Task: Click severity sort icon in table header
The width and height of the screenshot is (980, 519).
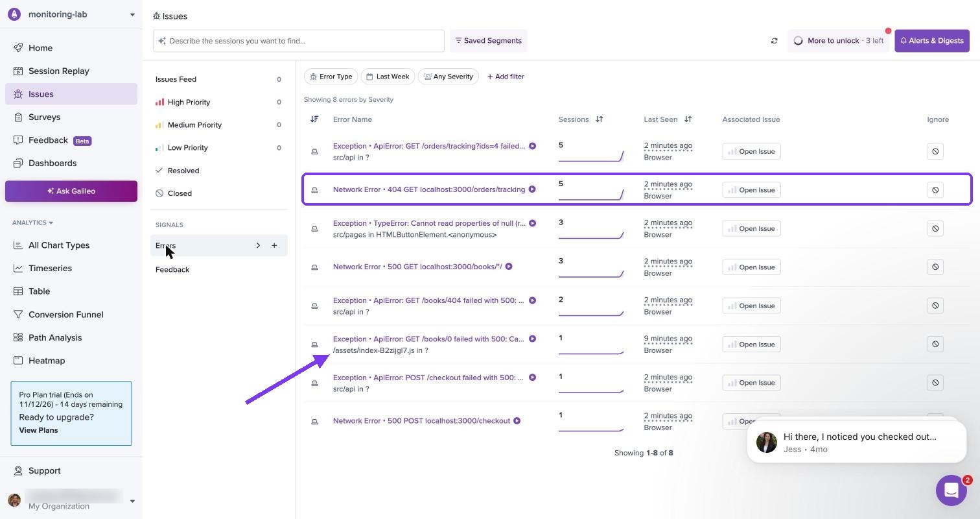Action: pyautogui.click(x=314, y=119)
